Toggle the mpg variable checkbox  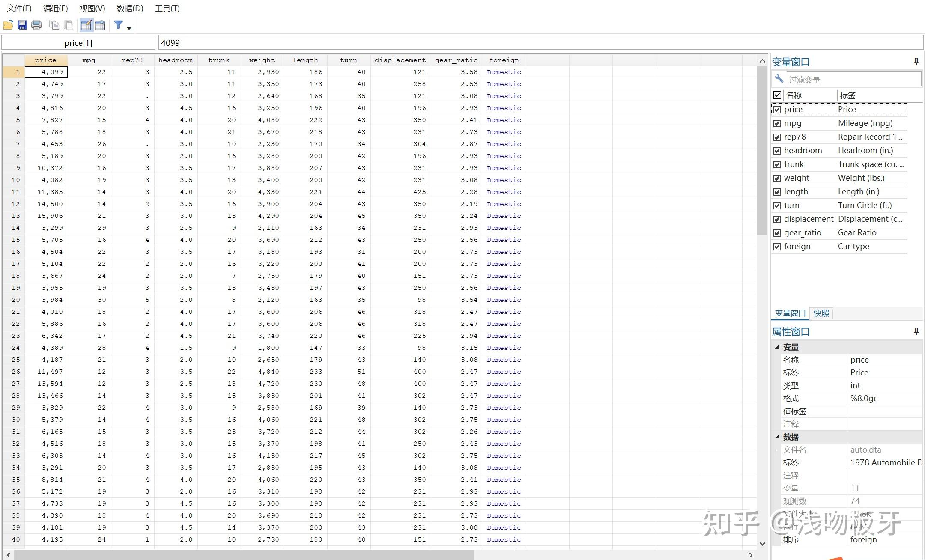click(777, 123)
